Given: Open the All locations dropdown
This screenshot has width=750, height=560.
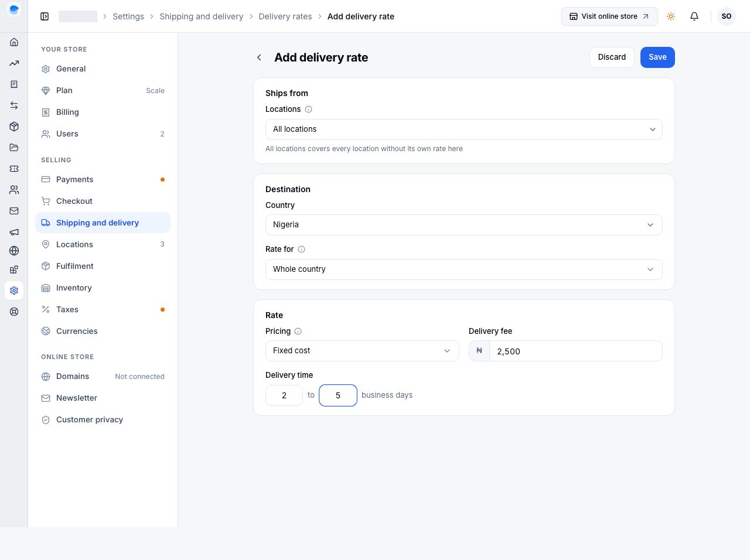Looking at the screenshot, I should 464,129.
